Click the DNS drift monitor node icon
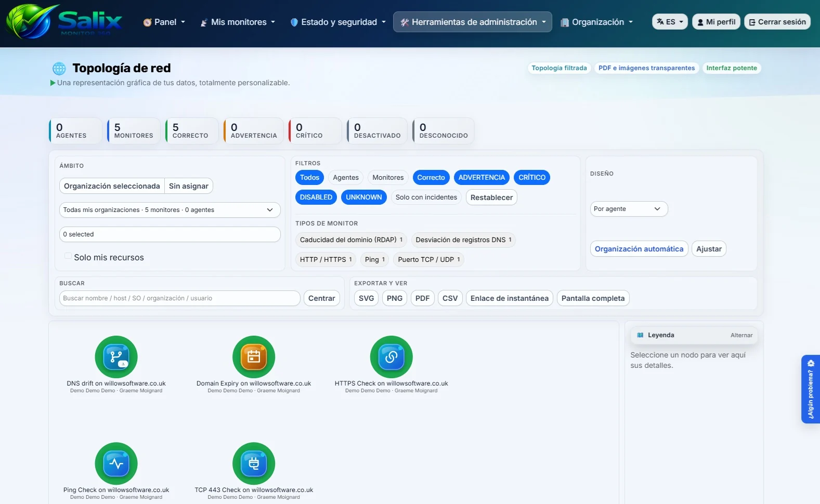 click(116, 357)
